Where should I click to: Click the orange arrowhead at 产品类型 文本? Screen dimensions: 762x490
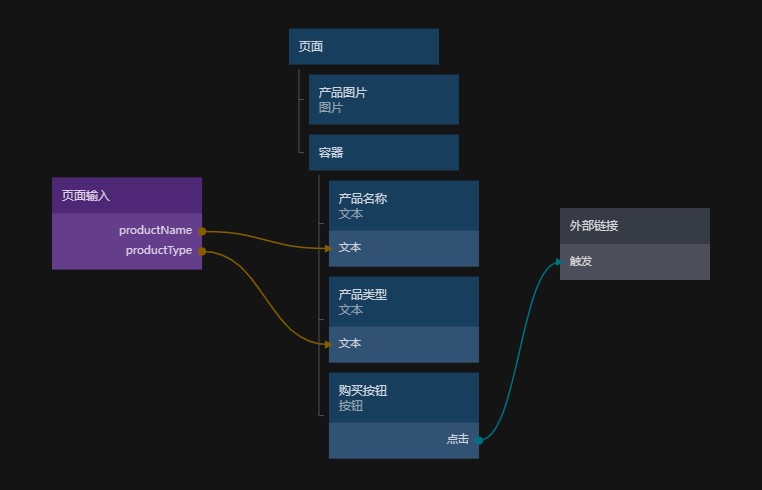329,344
